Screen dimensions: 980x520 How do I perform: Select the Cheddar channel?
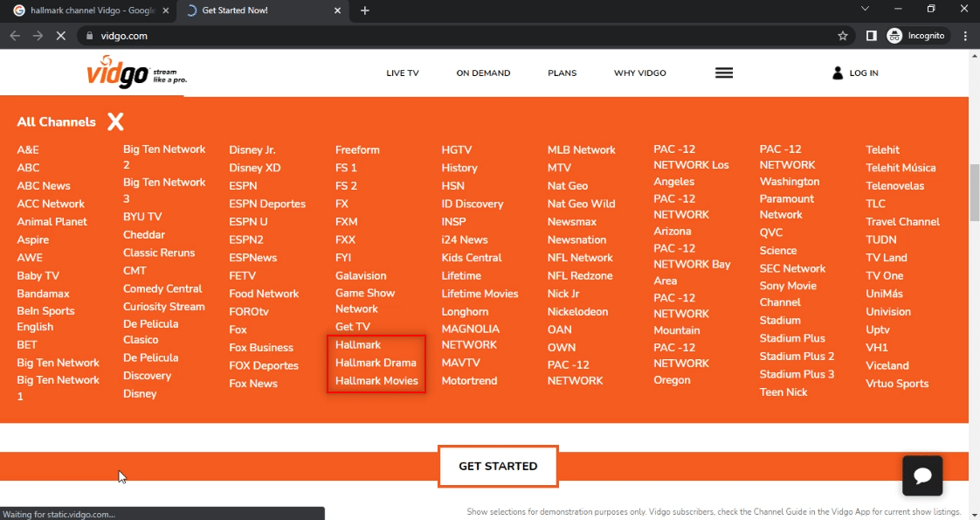pyautogui.click(x=144, y=235)
